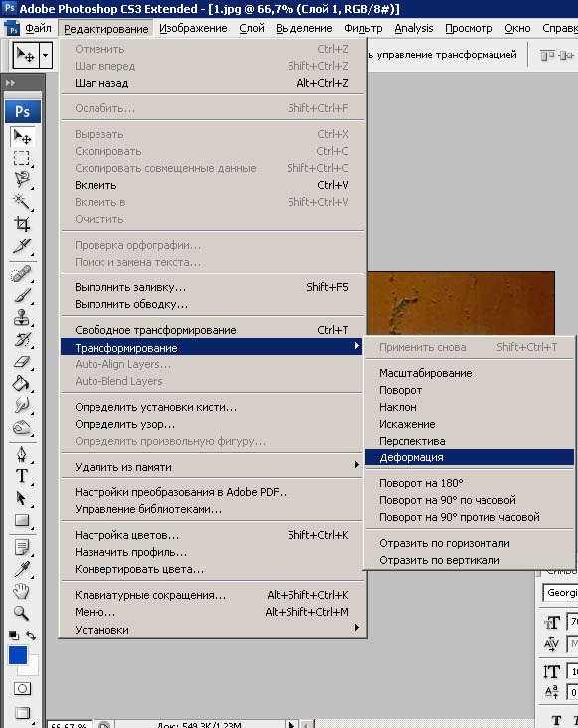Expand the Трансформирование submenu arrow
The width and height of the screenshot is (578, 728).
356,345
